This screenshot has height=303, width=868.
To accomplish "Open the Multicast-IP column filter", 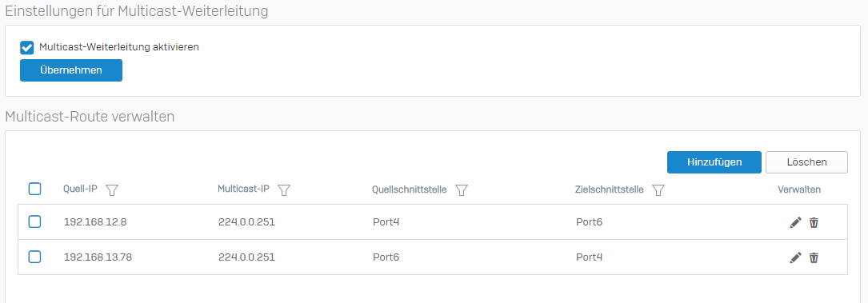I will [x=284, y=189].
